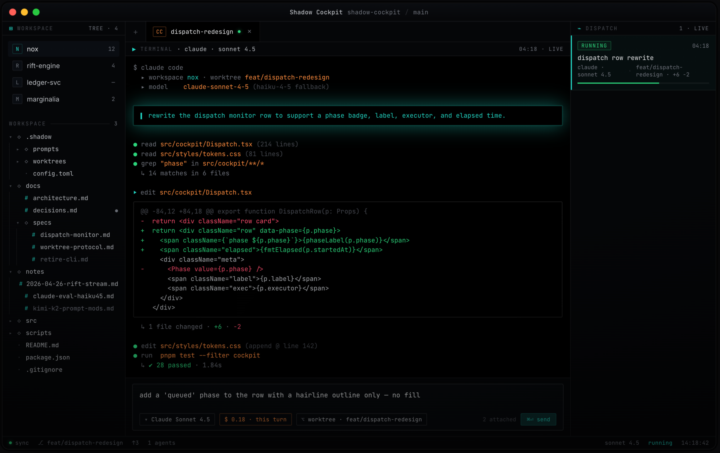Expand the src folder
This screenshot has height=453, width=720.
click(11, 321)
